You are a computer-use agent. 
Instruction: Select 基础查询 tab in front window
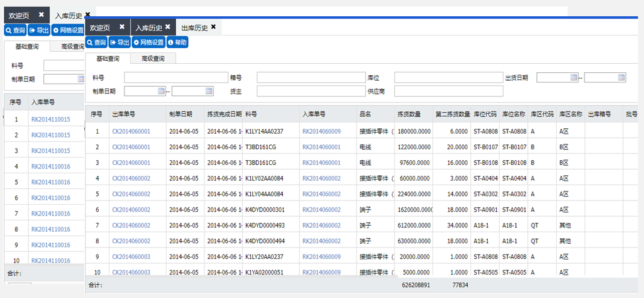coord(108,59)
